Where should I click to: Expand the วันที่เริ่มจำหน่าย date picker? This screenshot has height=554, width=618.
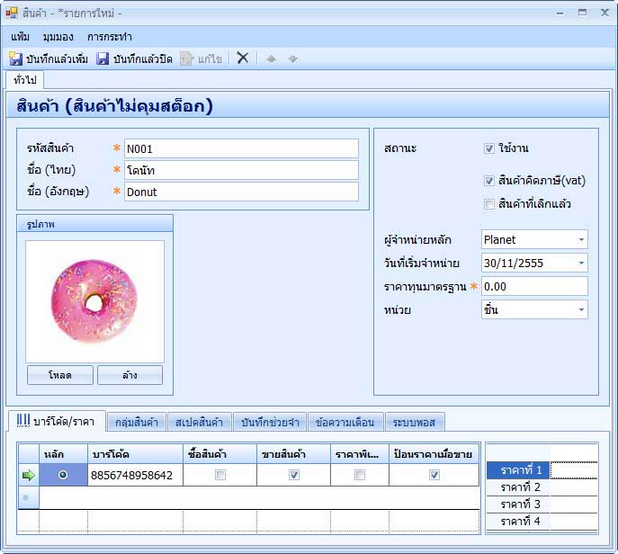pos(581,263)
